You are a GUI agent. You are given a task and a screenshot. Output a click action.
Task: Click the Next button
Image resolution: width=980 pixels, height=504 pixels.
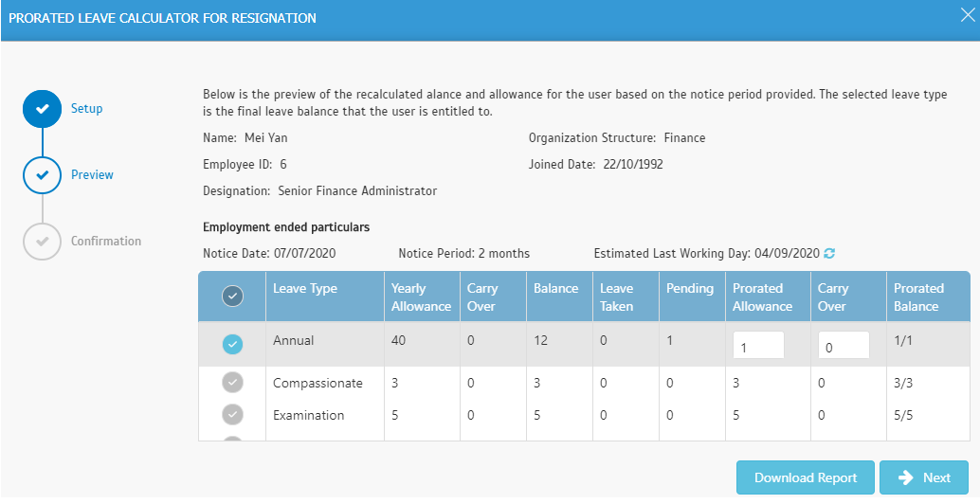pos(924,477)
